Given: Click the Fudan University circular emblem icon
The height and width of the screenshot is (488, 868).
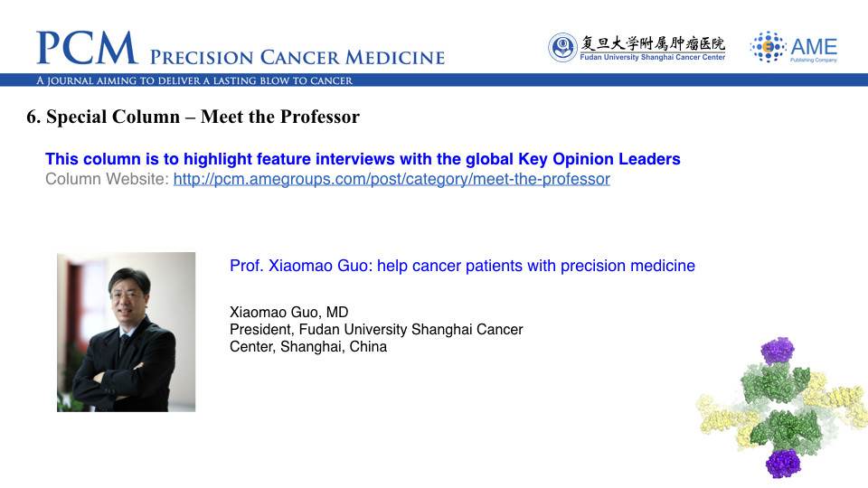Looking at the screenshot, I should (562, 48).
